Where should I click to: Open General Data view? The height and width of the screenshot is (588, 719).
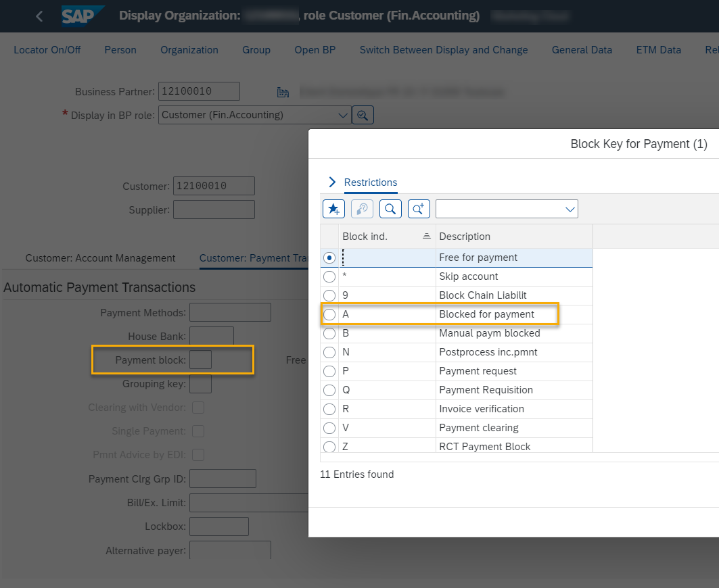coord(582,50)
